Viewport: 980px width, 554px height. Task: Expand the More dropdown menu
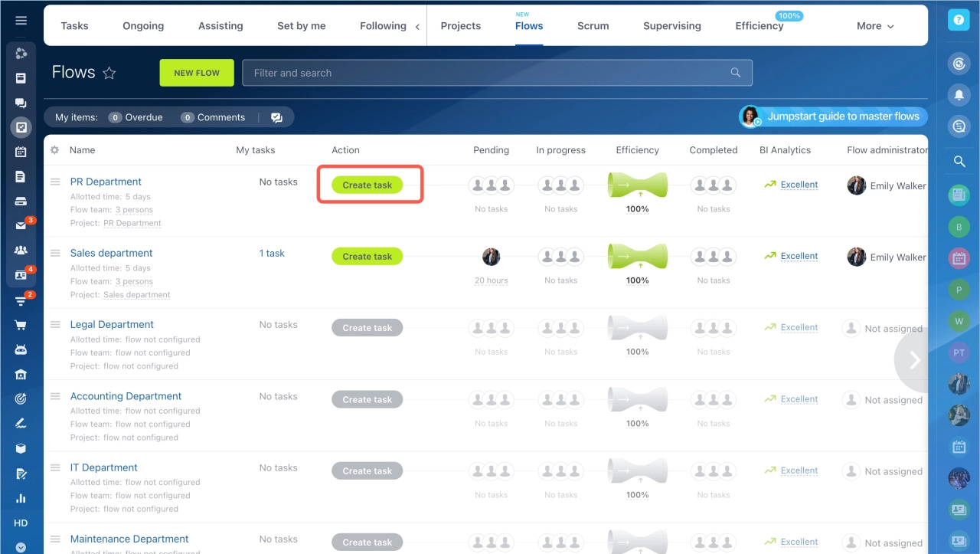click(x=875, y=26)
